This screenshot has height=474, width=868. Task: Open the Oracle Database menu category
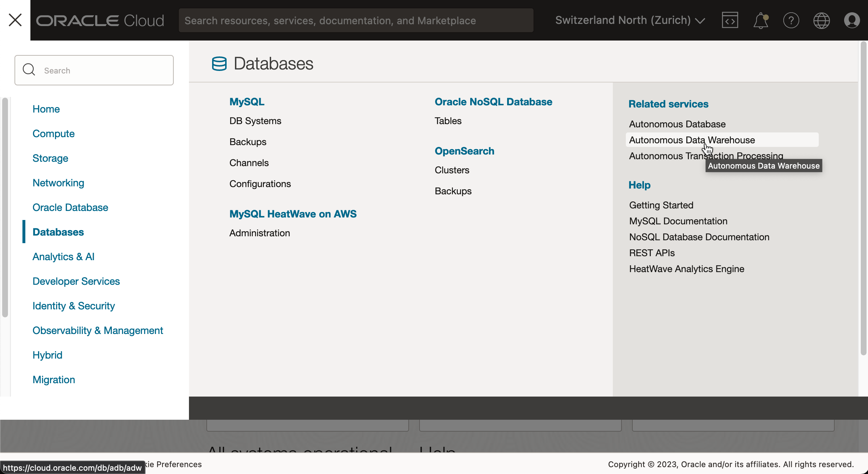click(x=70, y=207)
